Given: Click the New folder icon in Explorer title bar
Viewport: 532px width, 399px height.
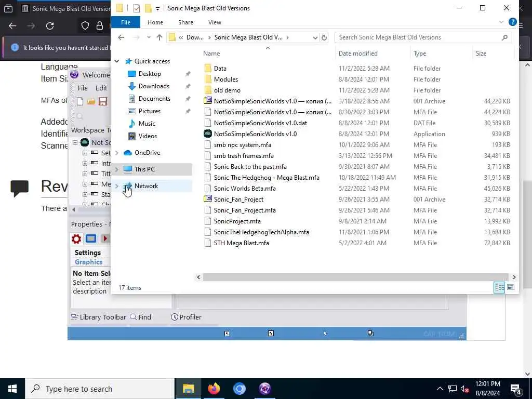Looking at the screenshot, I should pos(148,8).
